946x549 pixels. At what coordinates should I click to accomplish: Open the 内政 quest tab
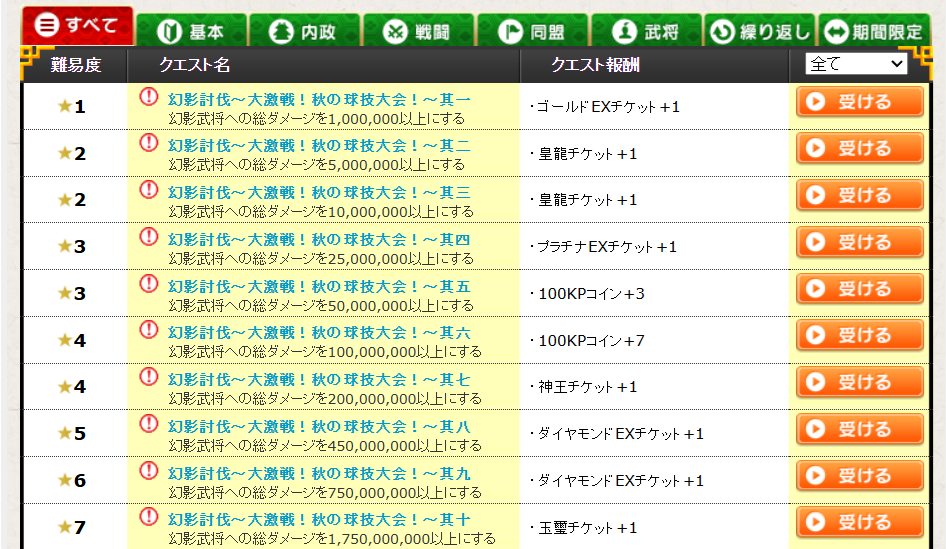304,31
